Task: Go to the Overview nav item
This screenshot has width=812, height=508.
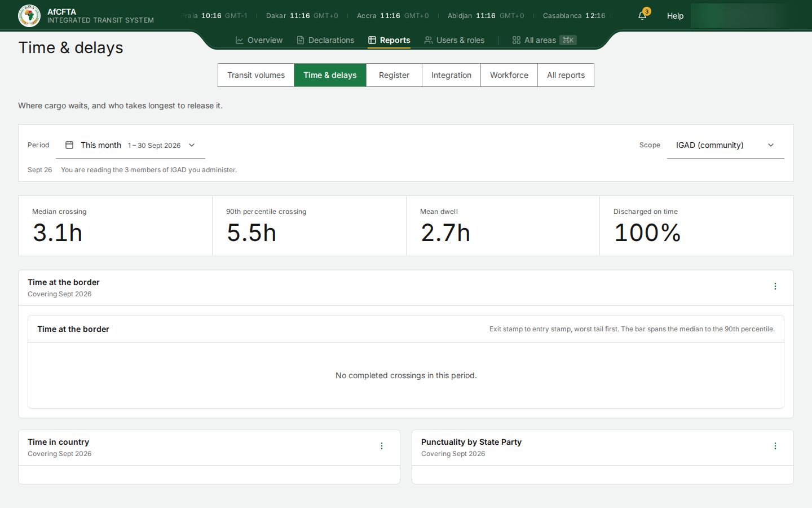Action: point(259,40)
